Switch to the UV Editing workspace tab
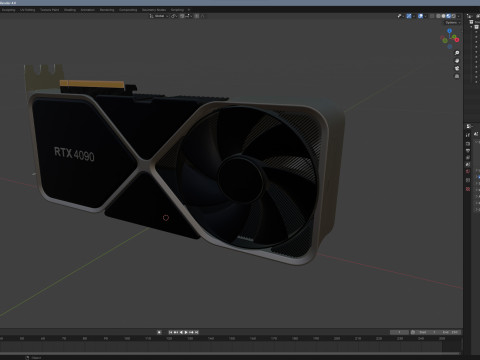Viewport: 480px width, 360px height. click(x=27, y=10)
